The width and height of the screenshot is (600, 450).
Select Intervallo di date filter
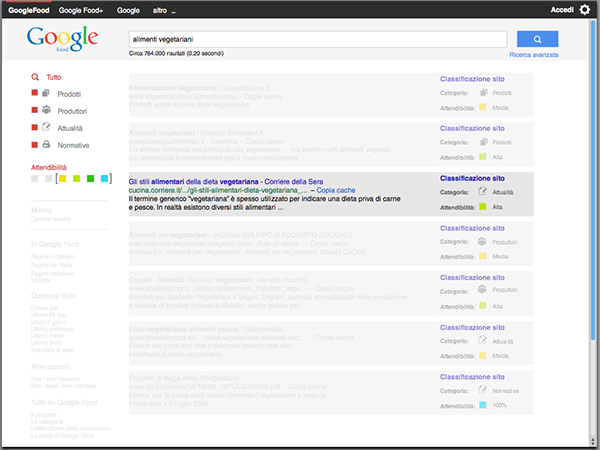[x=52, y=350]
